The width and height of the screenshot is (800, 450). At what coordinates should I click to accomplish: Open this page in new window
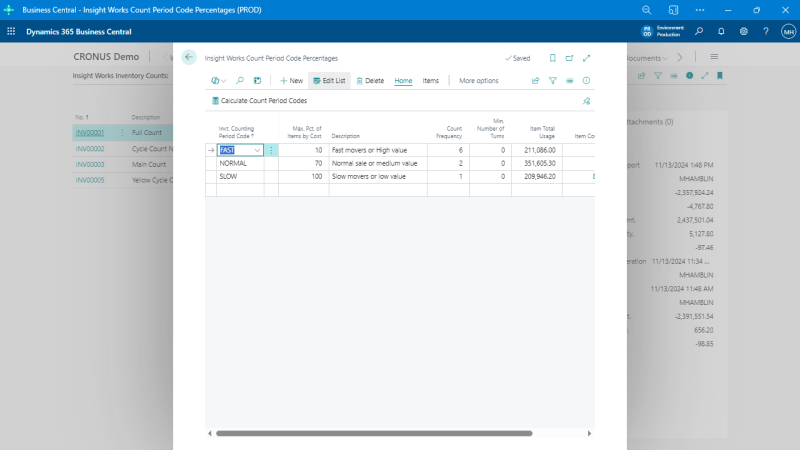569,58
